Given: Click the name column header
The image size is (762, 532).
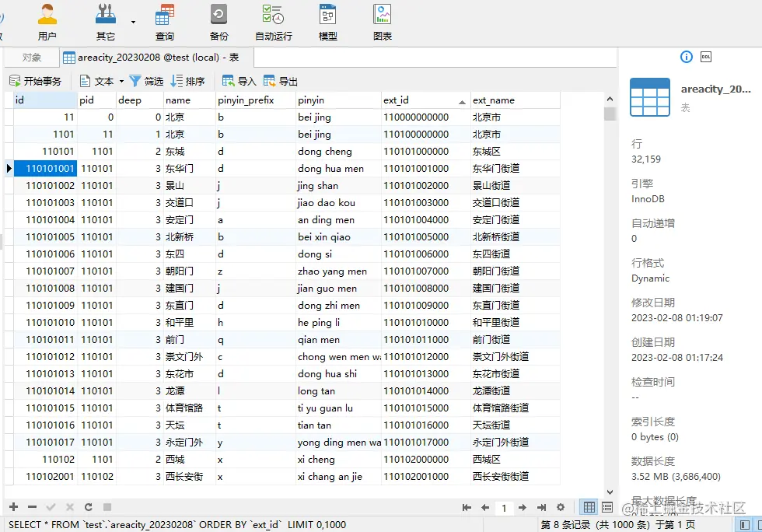Looking at the screenshot, I should pos(190,100).
